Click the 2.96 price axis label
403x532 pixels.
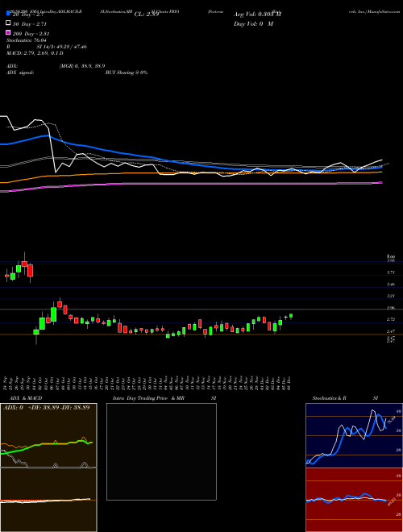click(x=391, y=308)
